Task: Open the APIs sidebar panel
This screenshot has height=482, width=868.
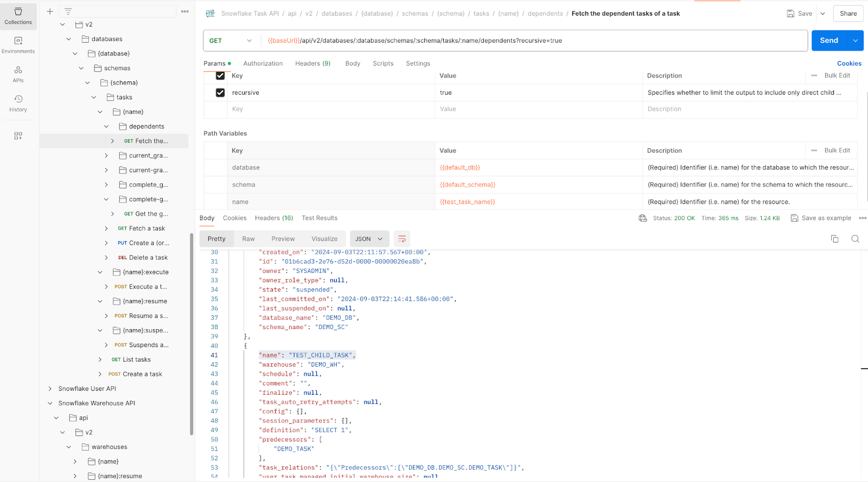Action: [18, 74]
